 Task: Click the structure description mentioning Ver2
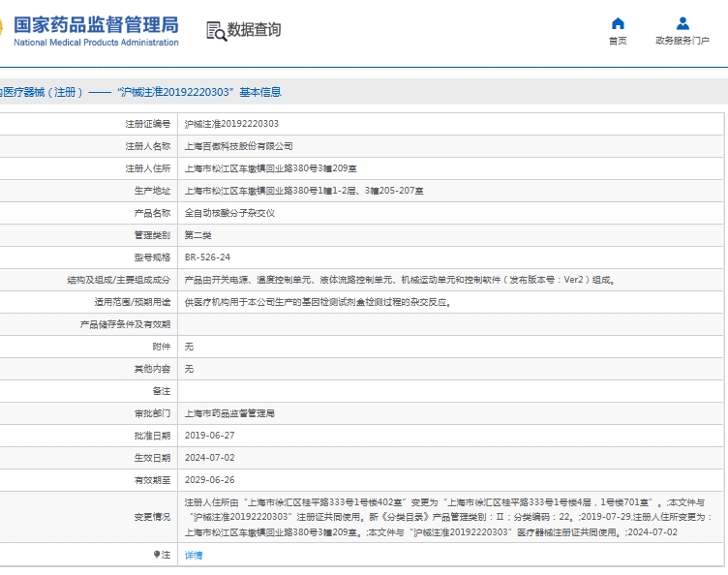click(400, 280)
